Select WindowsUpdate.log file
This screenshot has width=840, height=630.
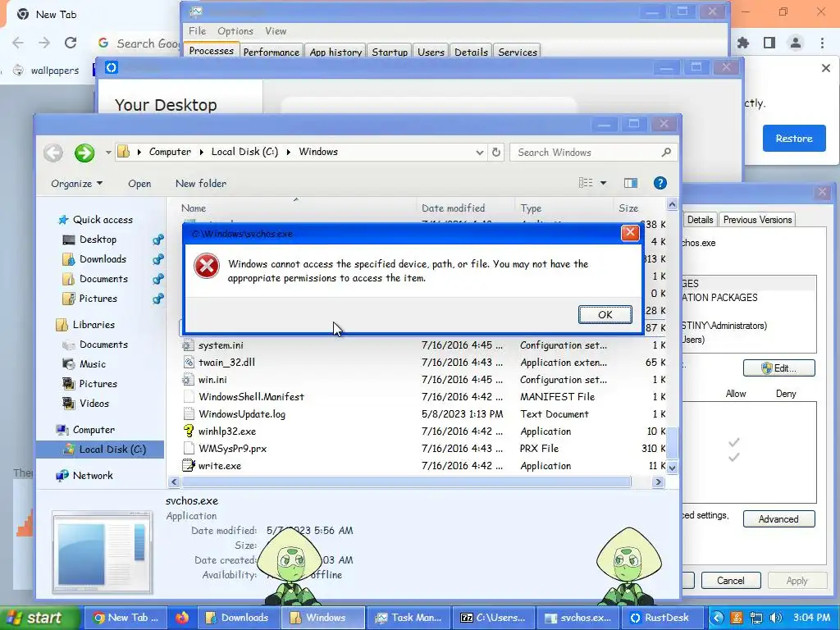coord(242,414)
